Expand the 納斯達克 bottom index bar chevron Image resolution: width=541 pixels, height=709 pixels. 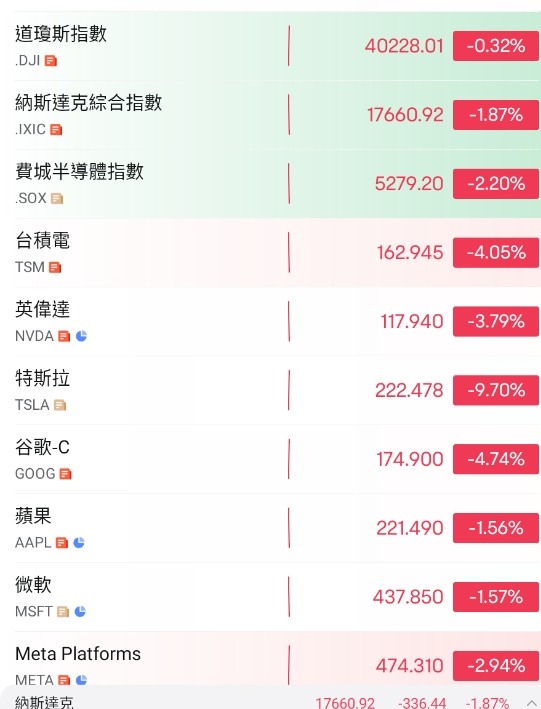click(x=531, y=703)
